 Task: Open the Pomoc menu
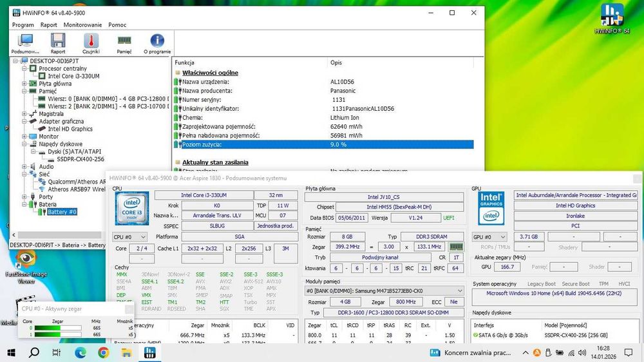click(x=117, y=24)
